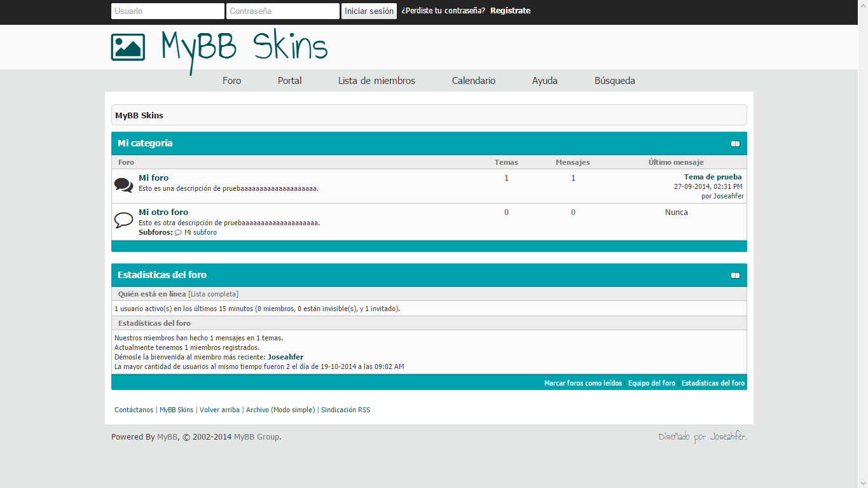Click the small Mi subforo bubble icon
Screen dimensions: 868x488
point(178,233)
